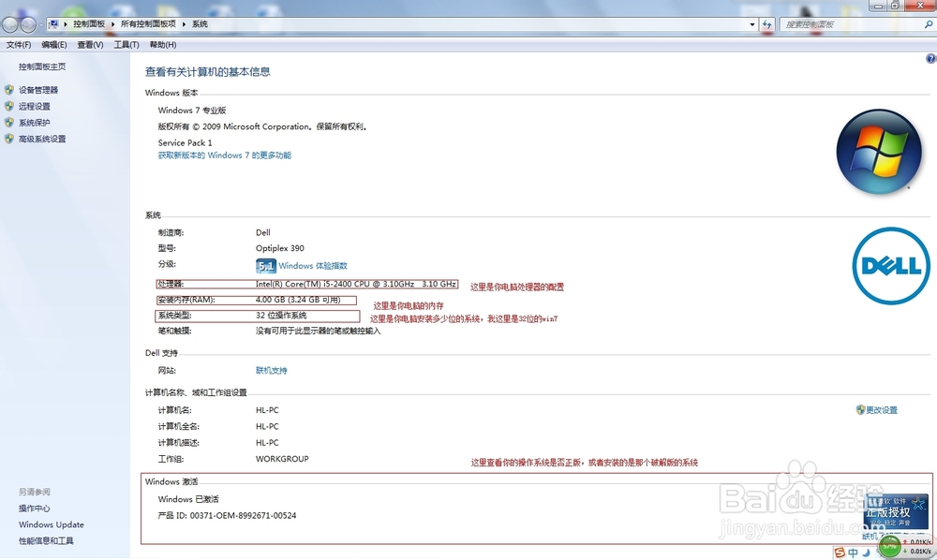937x560 pixels.
Task: Open the 编辑(E) menu
Action: tap(53, 45)
